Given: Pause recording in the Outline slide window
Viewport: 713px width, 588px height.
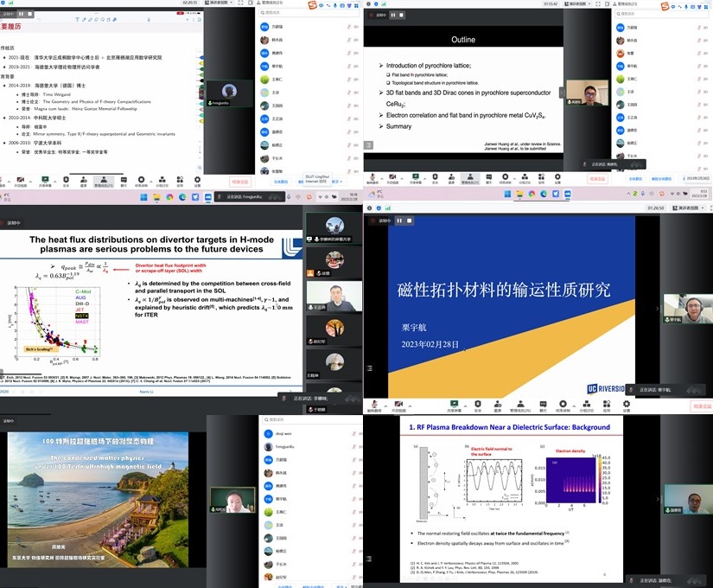Looking at the screenshot, I should pyautogui.click(x=393, y=15).
